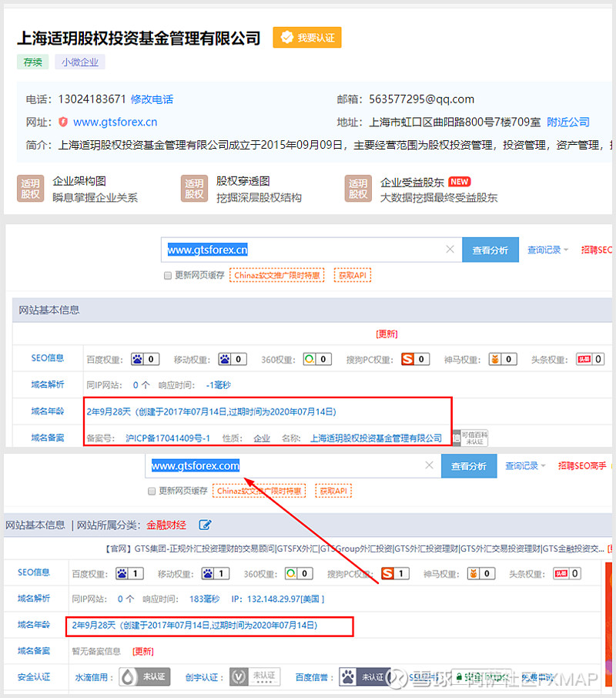The height and width of the screenshot is (698, 616).
Task: Click Baidu paw icon for 百度权重 in upper panel
Action: tap(137, 359)
